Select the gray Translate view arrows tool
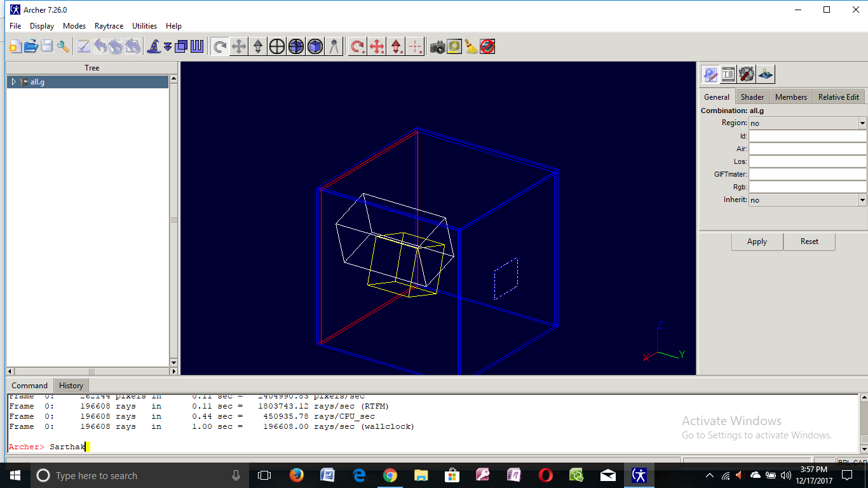 pyautogui.click(x=239, y=46)
